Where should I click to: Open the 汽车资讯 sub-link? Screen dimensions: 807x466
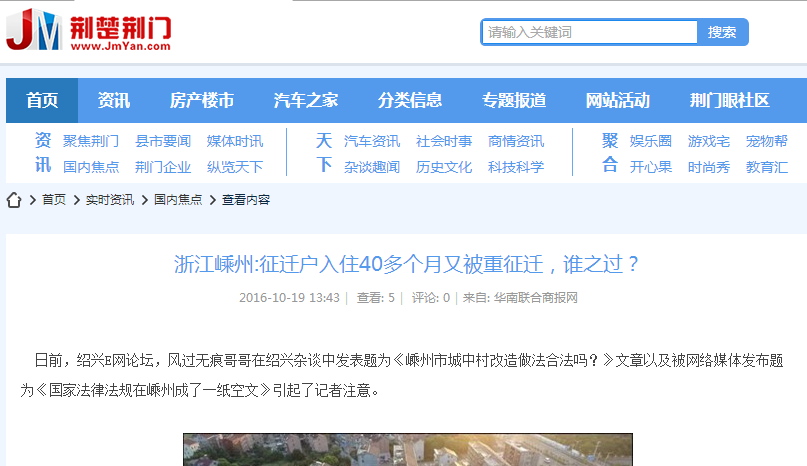[x=372, y=141]
